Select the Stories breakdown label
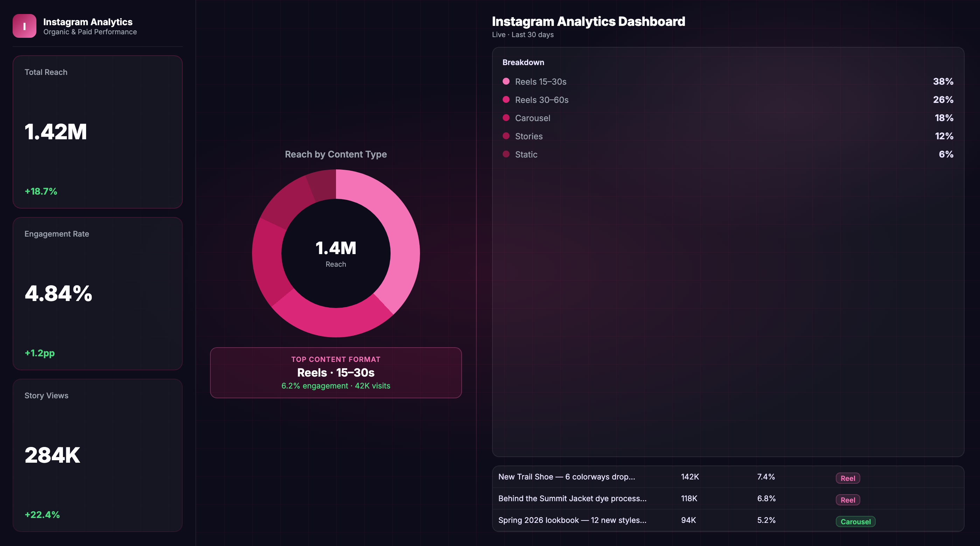Image resolution: width=980 pixels, height=546 pixels. tap(529, 136)
